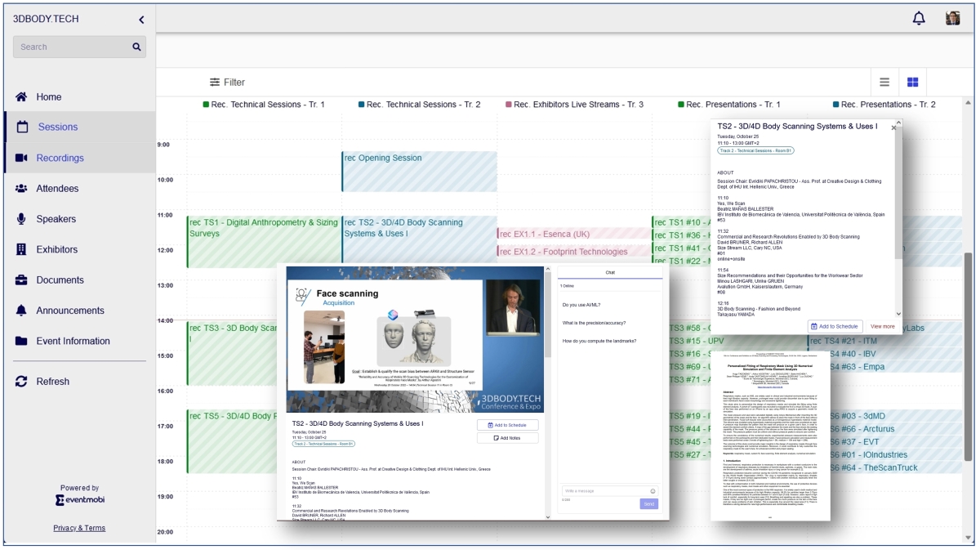Click View more in the TS2 popup
This screenshot has height=550, width=980.
click(x=882, y=326)
